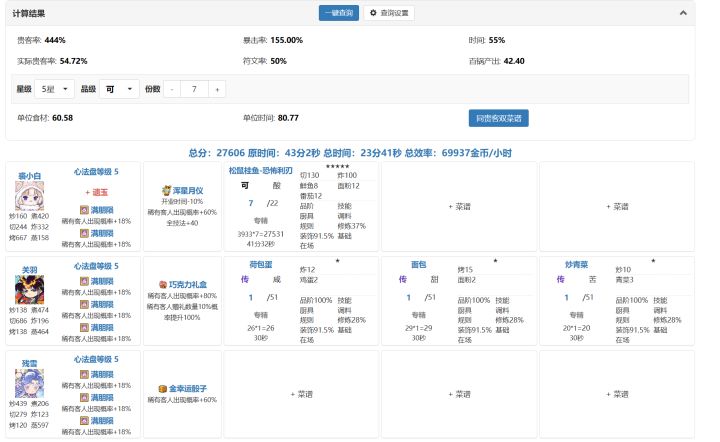Click the second amber icon in 美羽 card
This screenshot has height=442, width=720.
[84, 304]
